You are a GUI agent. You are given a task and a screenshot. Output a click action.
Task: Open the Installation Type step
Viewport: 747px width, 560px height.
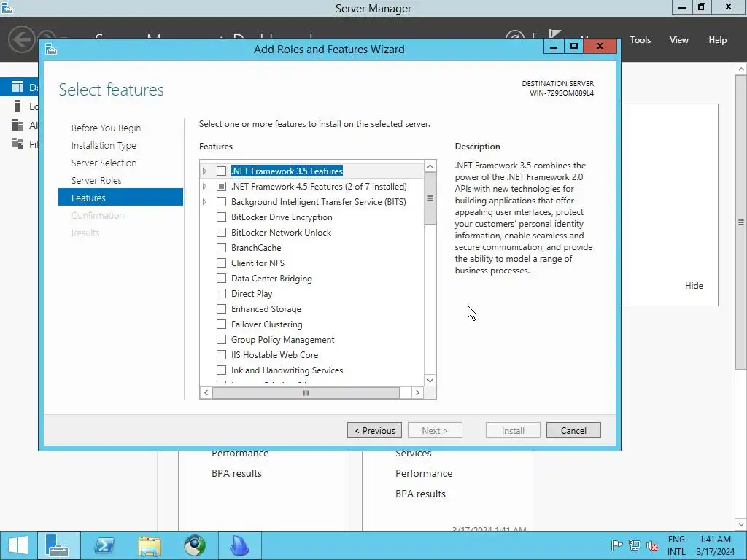104,145
